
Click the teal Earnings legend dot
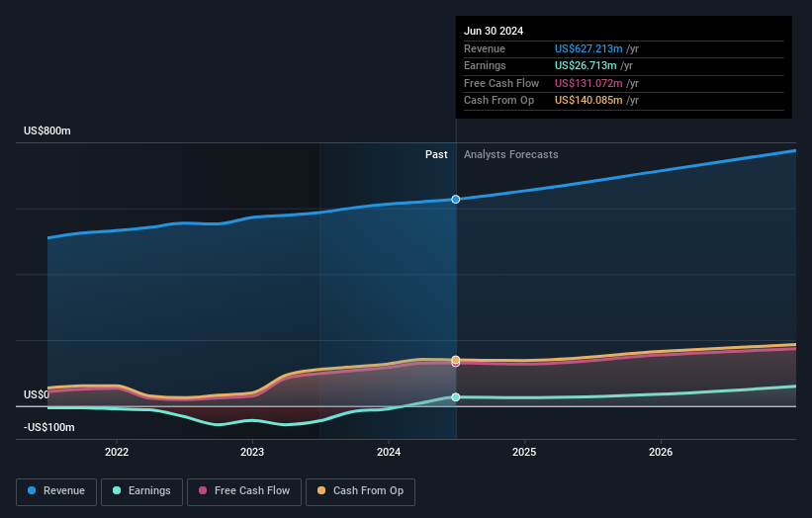point(117,490)
